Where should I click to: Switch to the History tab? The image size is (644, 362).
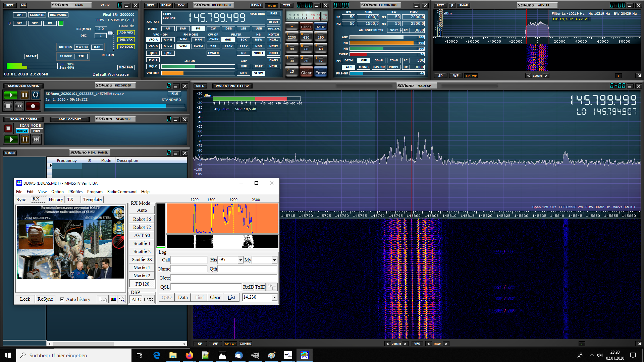[x=56, y=199]
